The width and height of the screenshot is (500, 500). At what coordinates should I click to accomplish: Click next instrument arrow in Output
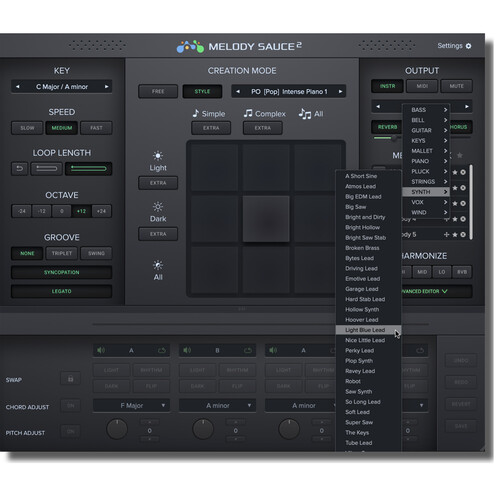pyautogui.click(x=467, y=107)
